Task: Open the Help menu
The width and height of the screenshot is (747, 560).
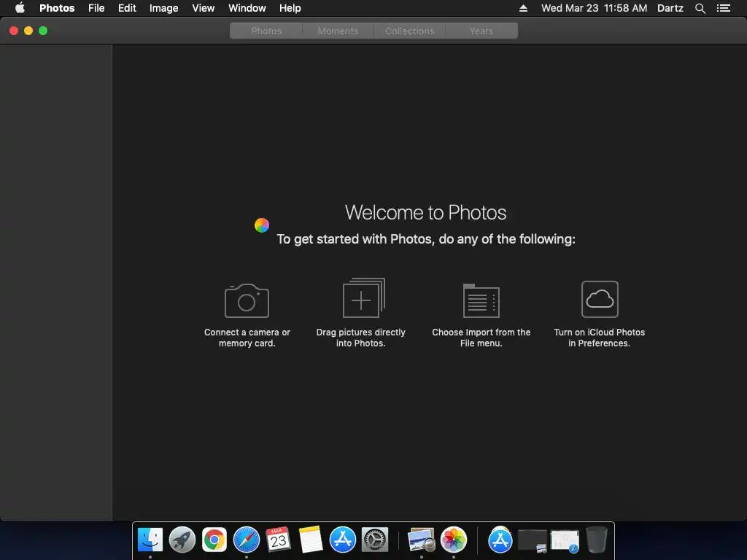Action: click(290, 8)
